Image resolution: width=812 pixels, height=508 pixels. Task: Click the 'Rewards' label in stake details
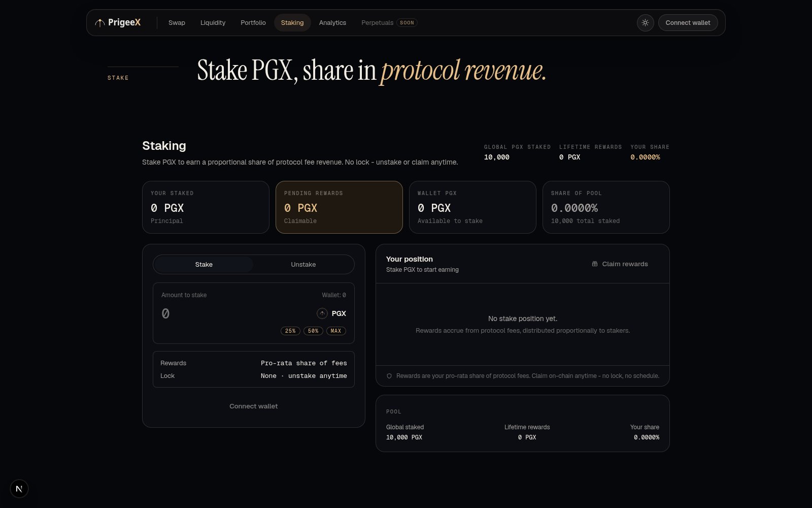(173, 363)
